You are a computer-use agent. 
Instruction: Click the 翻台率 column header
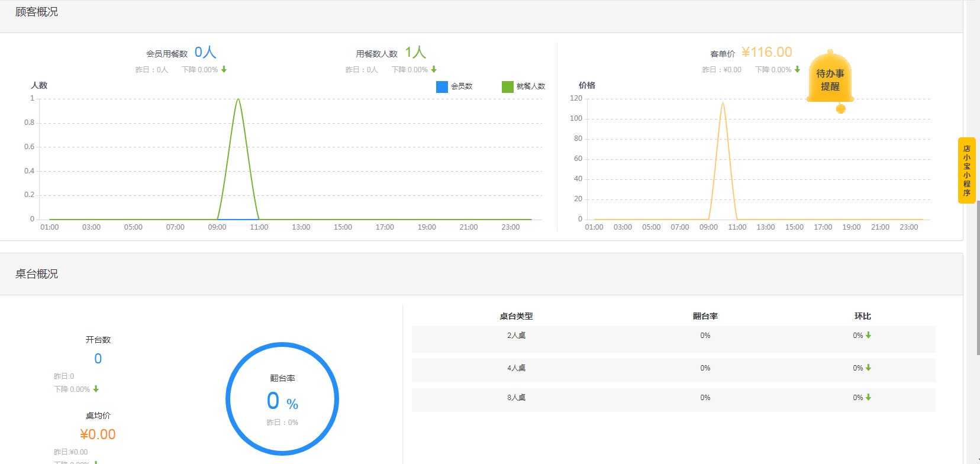pos(705,317)
